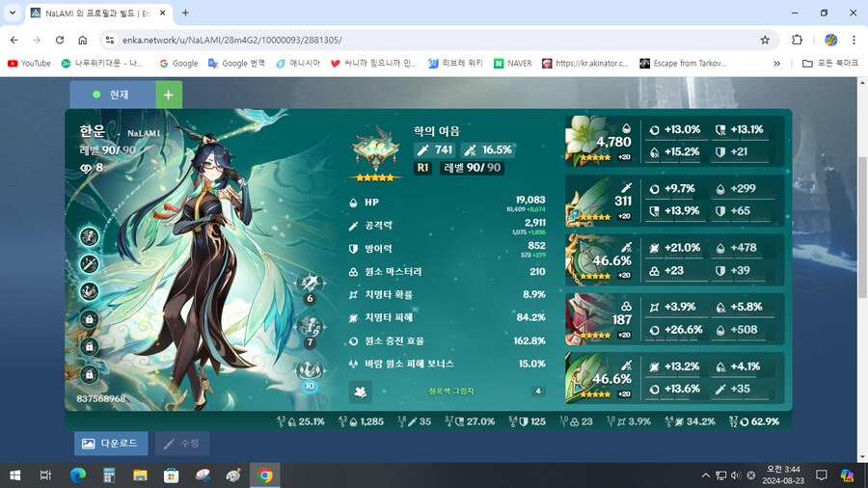Open the browser home page
This screenshot has height=488, width=868.
pyautogui.click(x=83, y=40)
